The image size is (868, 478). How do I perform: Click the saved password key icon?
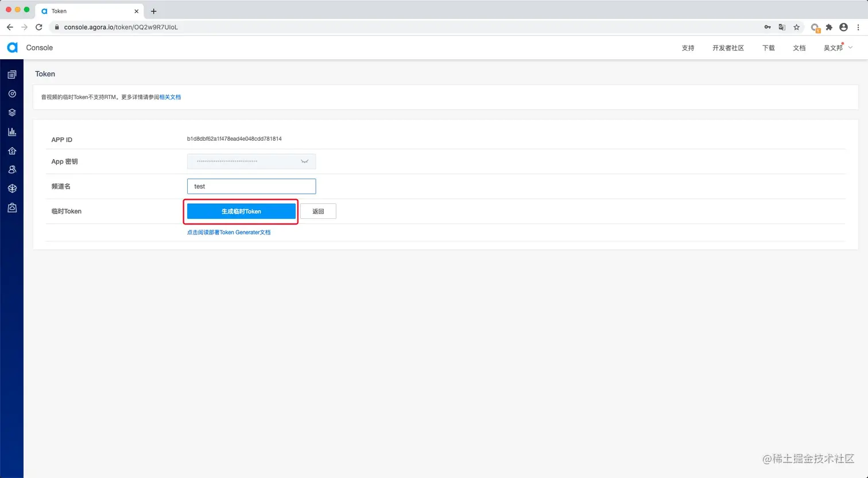point(768,27)
